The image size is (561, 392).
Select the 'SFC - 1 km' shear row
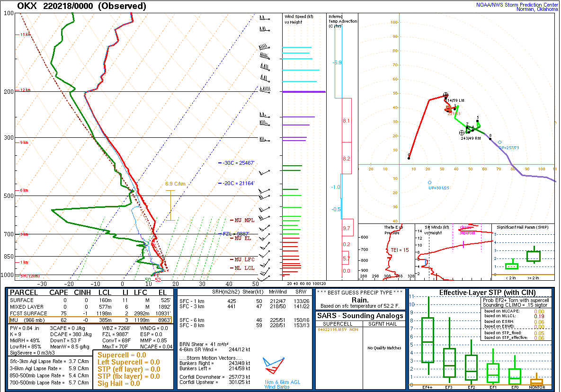click(244, 301)
